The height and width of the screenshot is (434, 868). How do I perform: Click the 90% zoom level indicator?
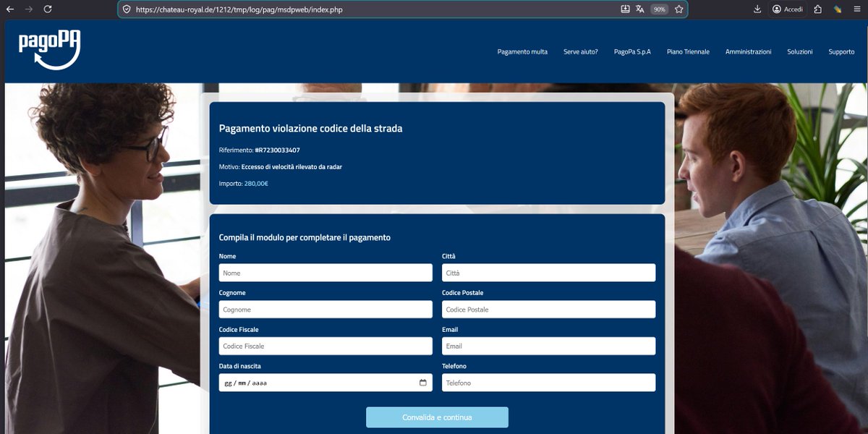658,9
